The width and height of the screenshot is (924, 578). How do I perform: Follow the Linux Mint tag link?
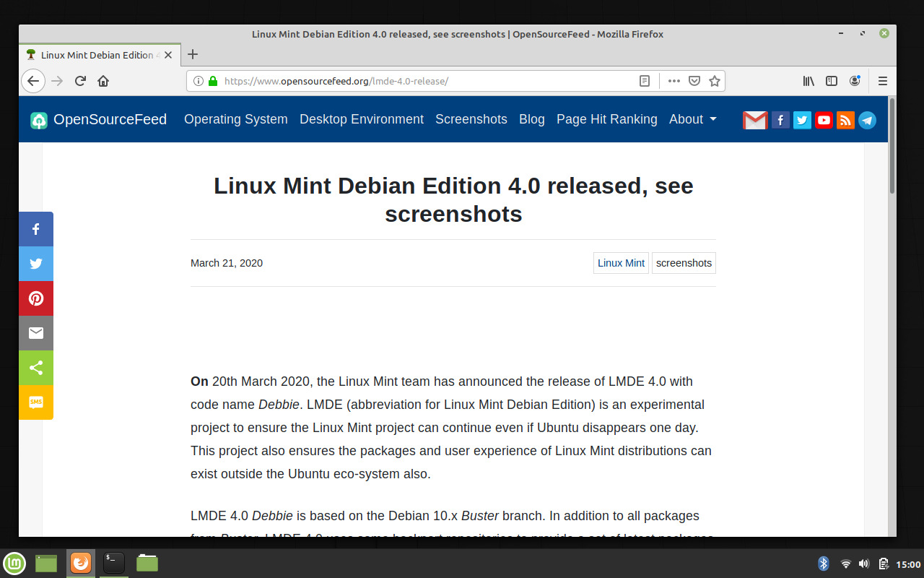coord(621,263)
